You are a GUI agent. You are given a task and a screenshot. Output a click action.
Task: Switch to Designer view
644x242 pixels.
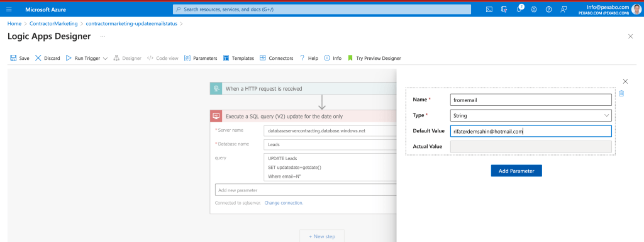pos(127,58)
